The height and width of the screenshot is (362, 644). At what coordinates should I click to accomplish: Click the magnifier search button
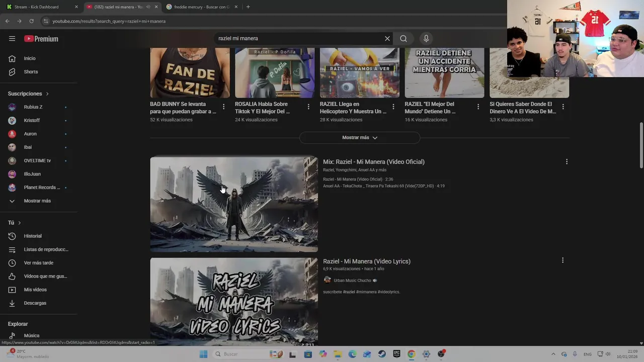[x=404, y=39]
